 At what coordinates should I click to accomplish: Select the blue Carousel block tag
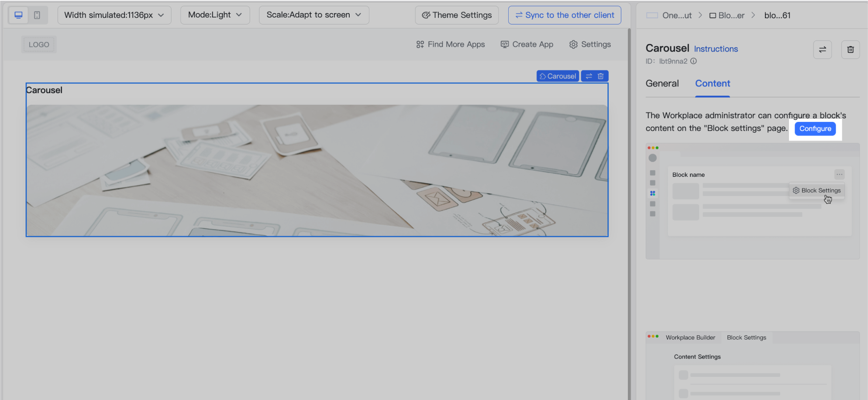point(558,76)
